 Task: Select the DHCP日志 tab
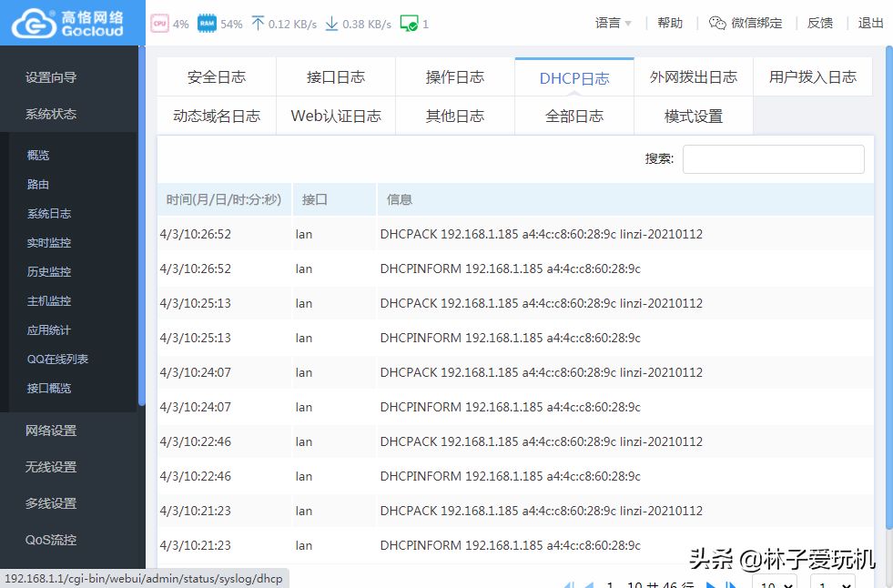(x=574, y=77)
